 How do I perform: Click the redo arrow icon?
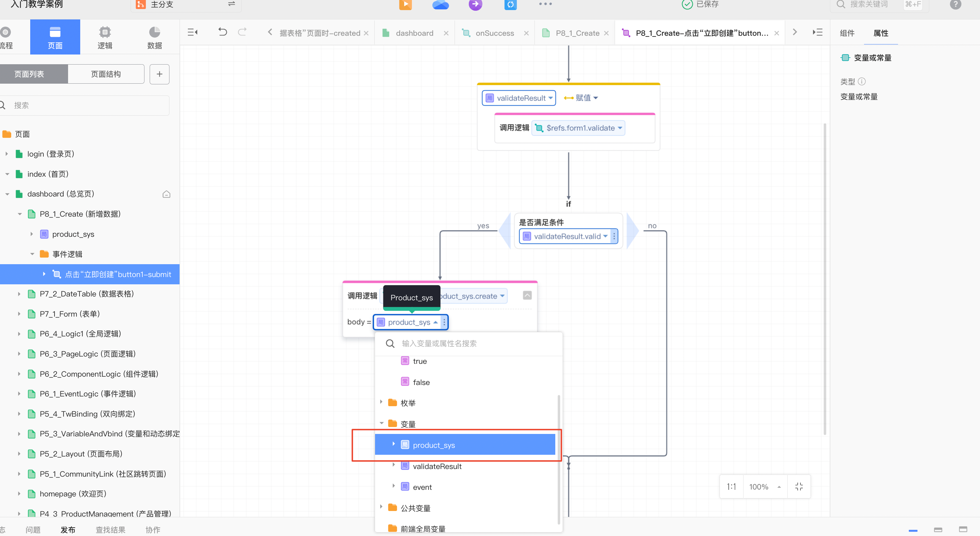click(242, 32)
